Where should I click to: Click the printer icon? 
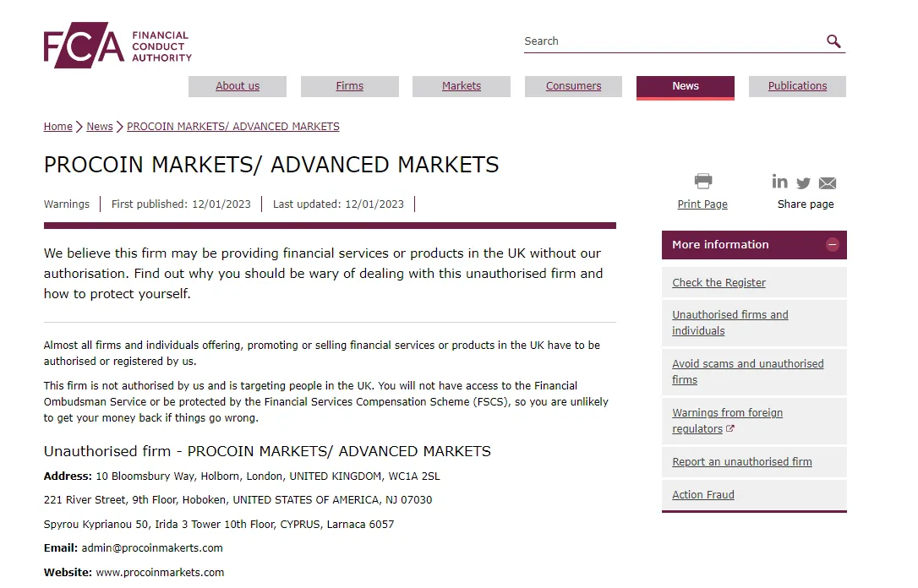(702, 181)
